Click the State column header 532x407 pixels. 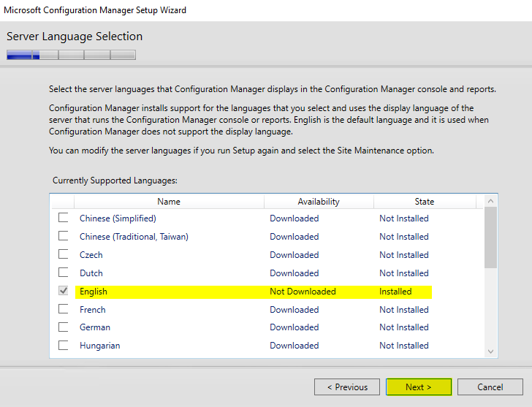coord(424,202)
